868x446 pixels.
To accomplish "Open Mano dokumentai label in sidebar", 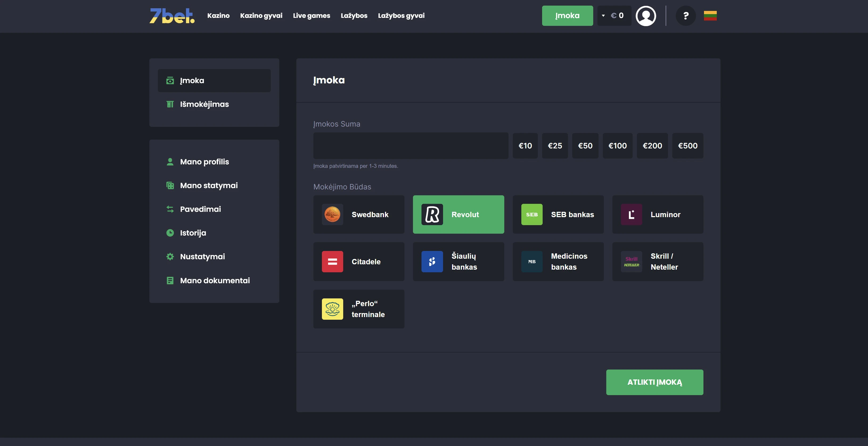I will click(x=215, y=281).
